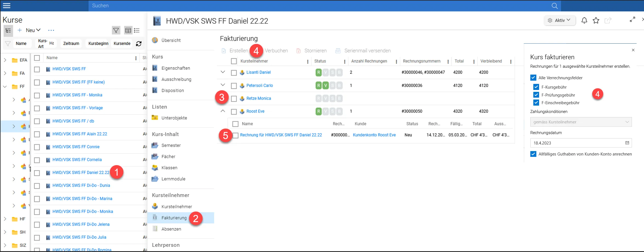
Task: Open the Aktiv status dropdown
Action: tap(560, 20)
